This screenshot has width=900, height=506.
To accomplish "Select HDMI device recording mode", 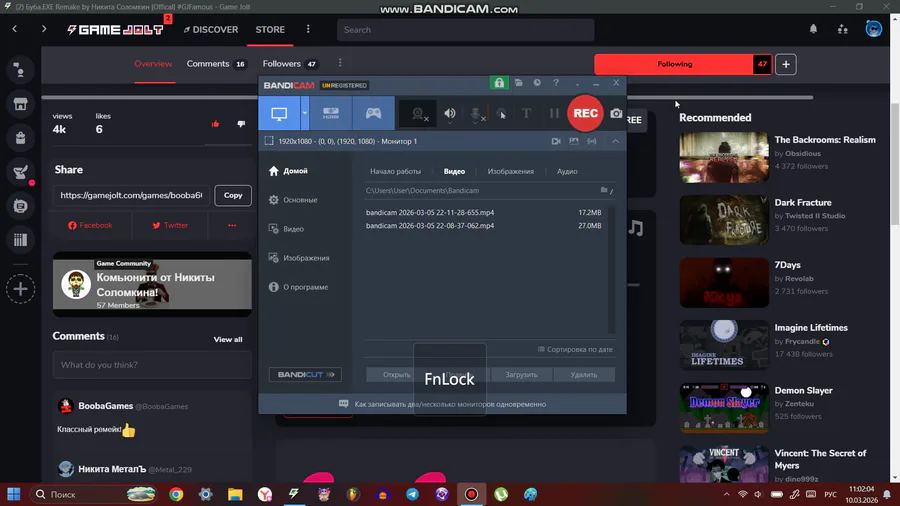I will tap(331, 113).
